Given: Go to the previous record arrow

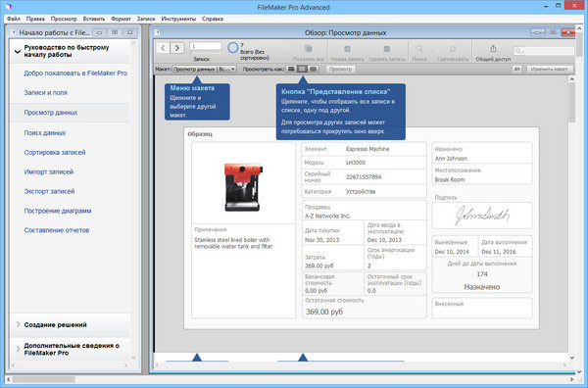Looking at the screenshot, I should pyautogui.click(x=163, y=48).
